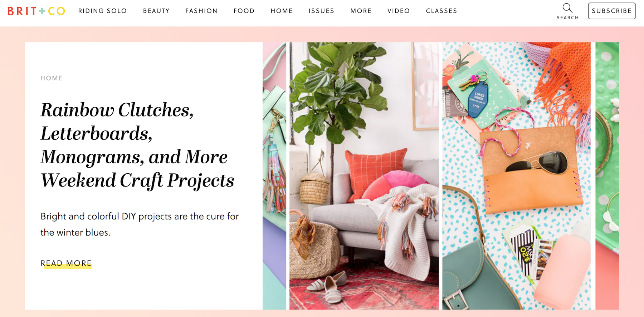Open the orange leather clutch photo
Viewport: 644px width, 317px height.
[x=518, y=176]
